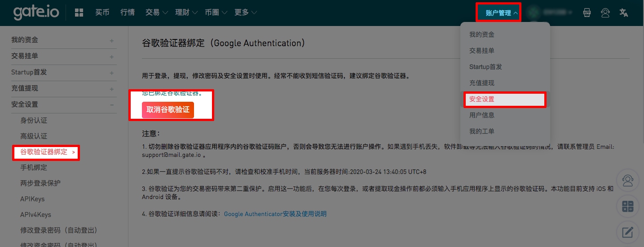Open customer support headset icon in header
Screen dimensions: 644x247
coord(605,13)
